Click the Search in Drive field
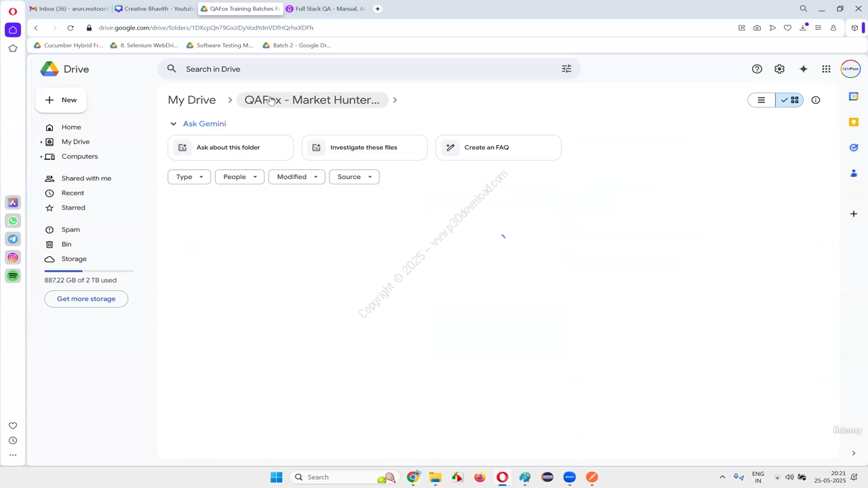Viewport: 868px width, 488px height. (x=370, y=69)
